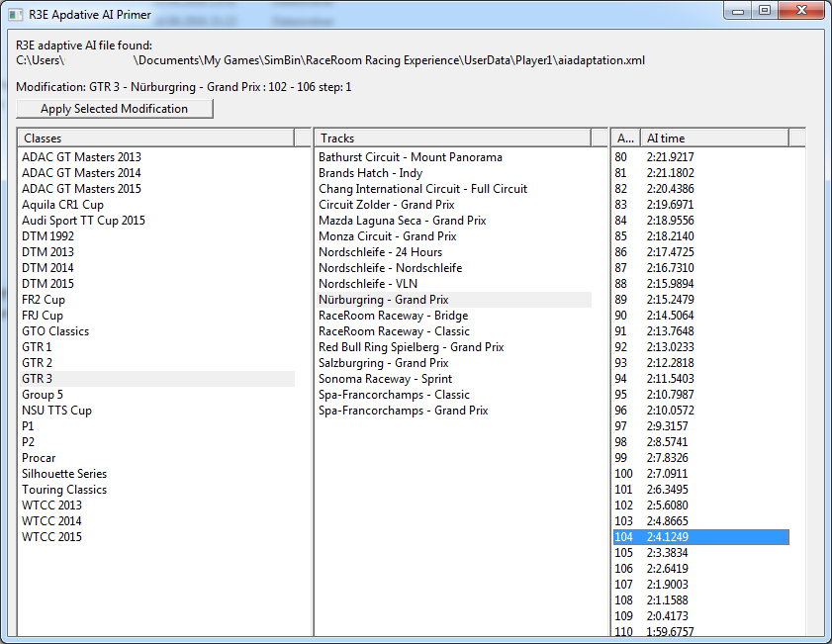Select the WTCC 2013 class
832x644 pixels.
(x=157, y=506)
